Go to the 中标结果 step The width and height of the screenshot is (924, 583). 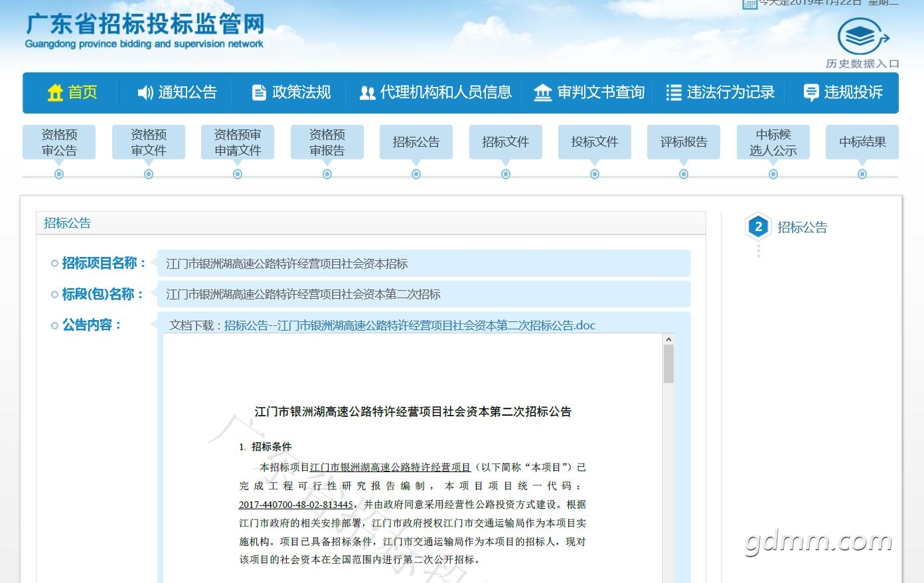click(x=862, y=142)
